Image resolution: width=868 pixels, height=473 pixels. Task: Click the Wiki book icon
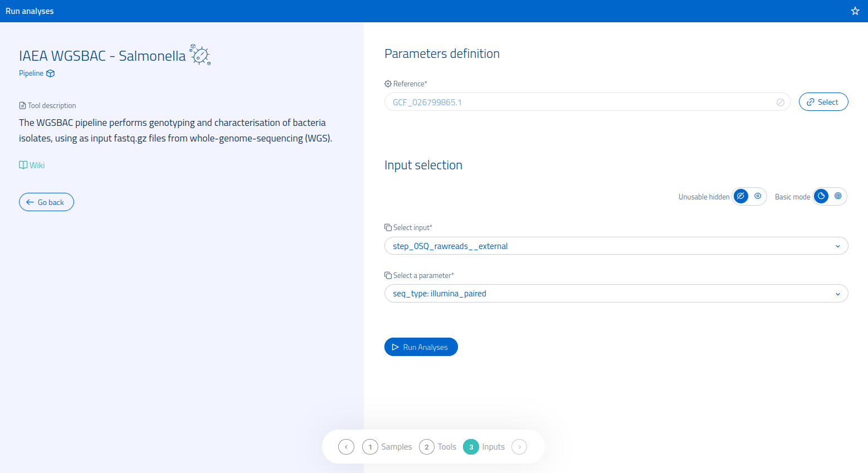(23, 165)
